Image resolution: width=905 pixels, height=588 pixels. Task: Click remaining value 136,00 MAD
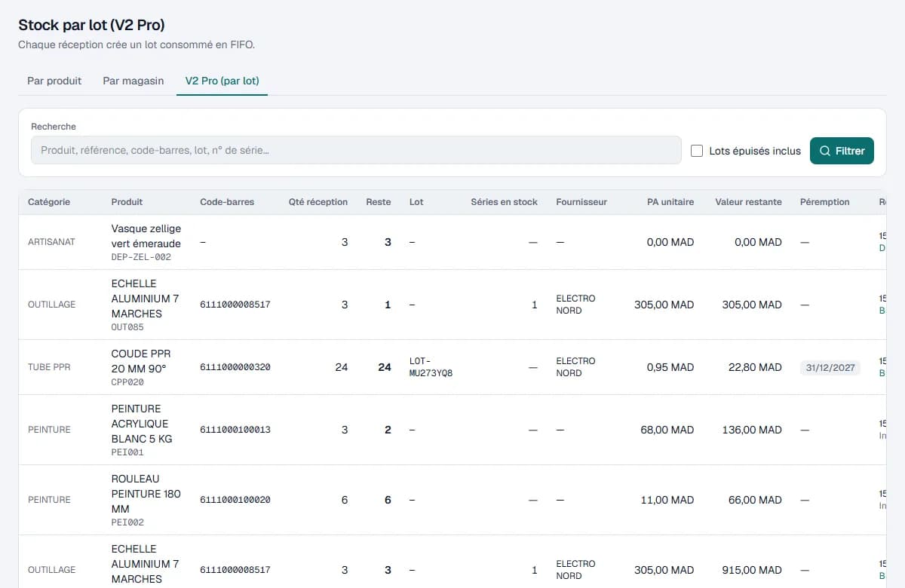[x=751, y=430]
